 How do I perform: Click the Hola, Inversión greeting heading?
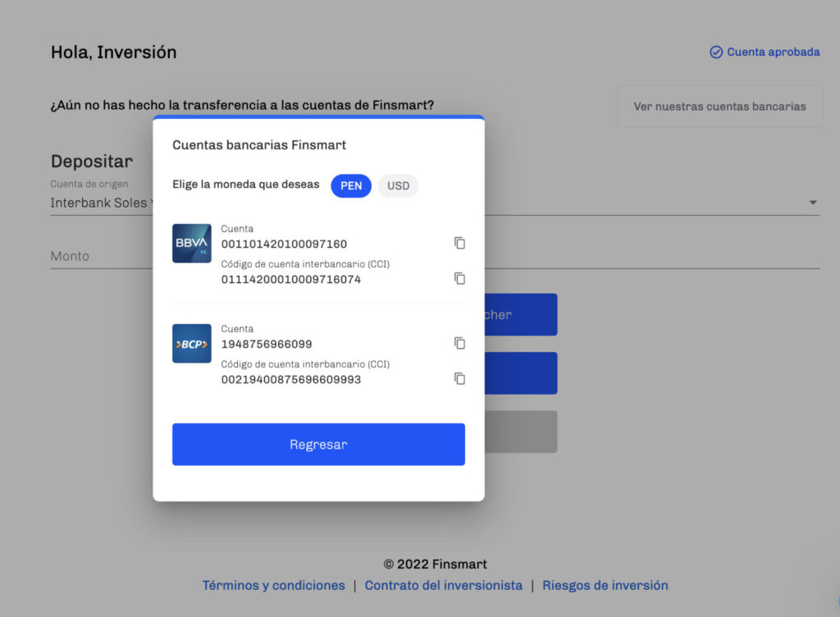(x=113, y=53)
